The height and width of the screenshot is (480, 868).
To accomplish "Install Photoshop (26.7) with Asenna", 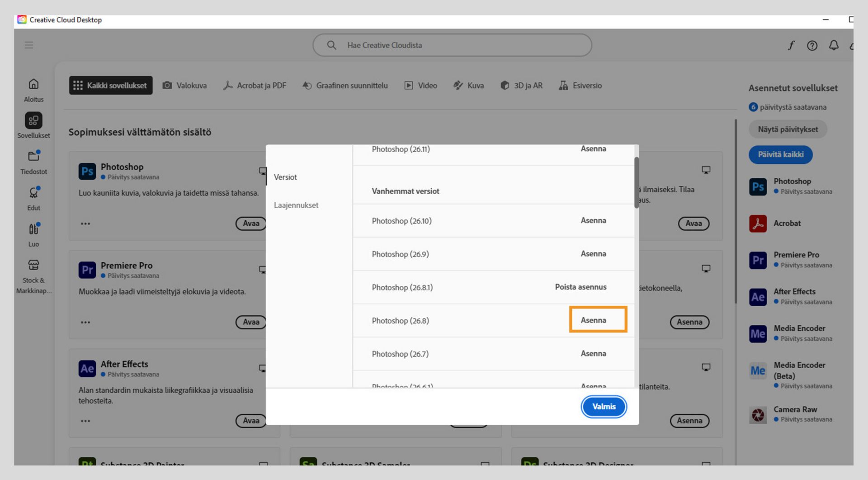I will coord(593,353).
